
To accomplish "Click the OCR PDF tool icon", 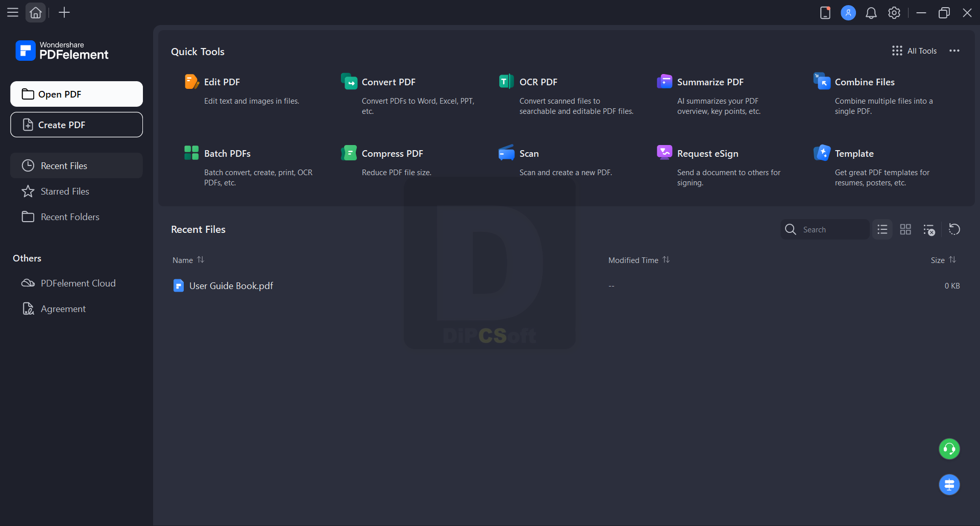I will 506,82.
